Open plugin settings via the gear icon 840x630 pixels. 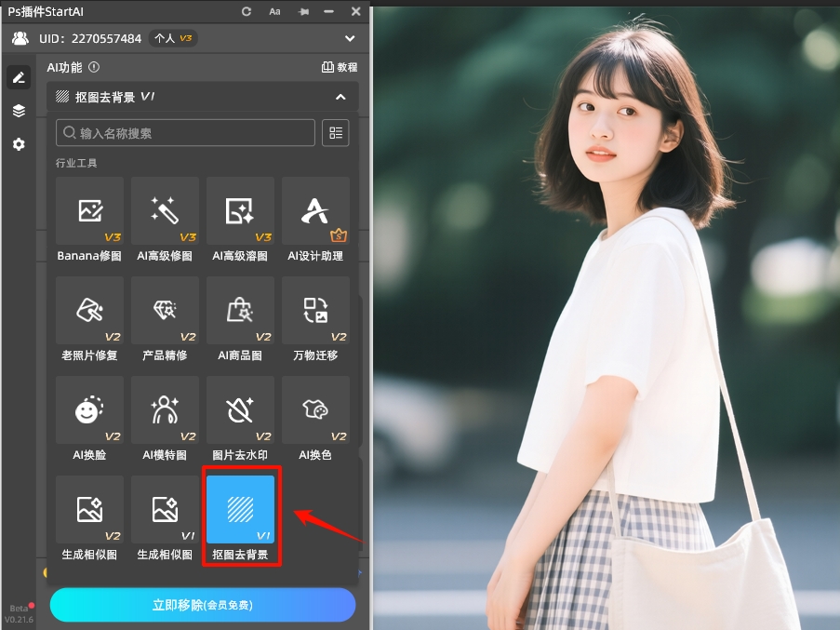[x=18, y=144]
